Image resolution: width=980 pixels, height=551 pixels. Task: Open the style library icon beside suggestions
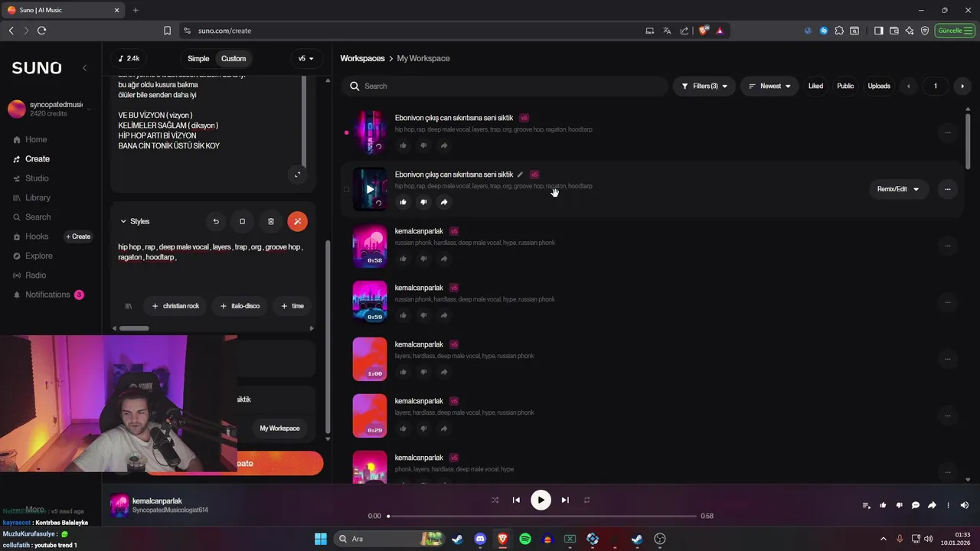click(x=129, y=306)
